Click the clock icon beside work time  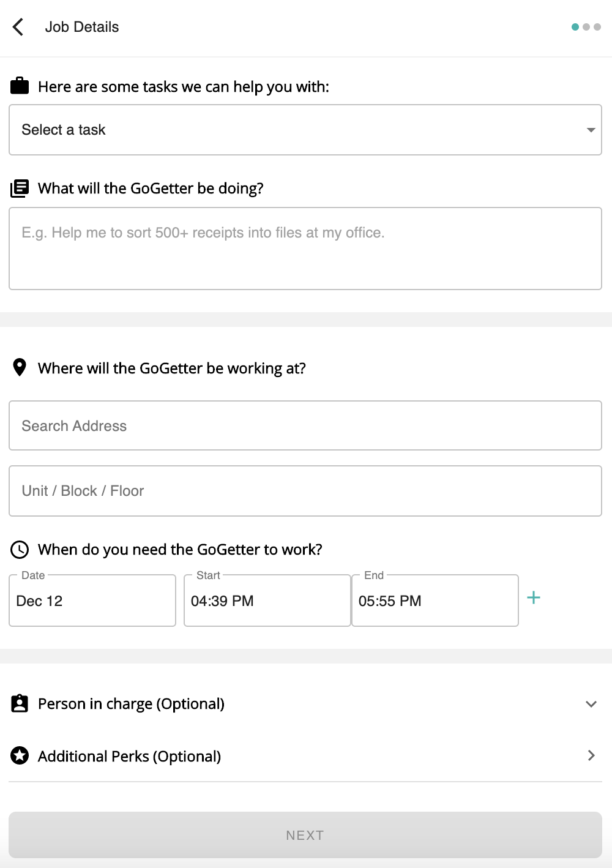pos(20,550)
